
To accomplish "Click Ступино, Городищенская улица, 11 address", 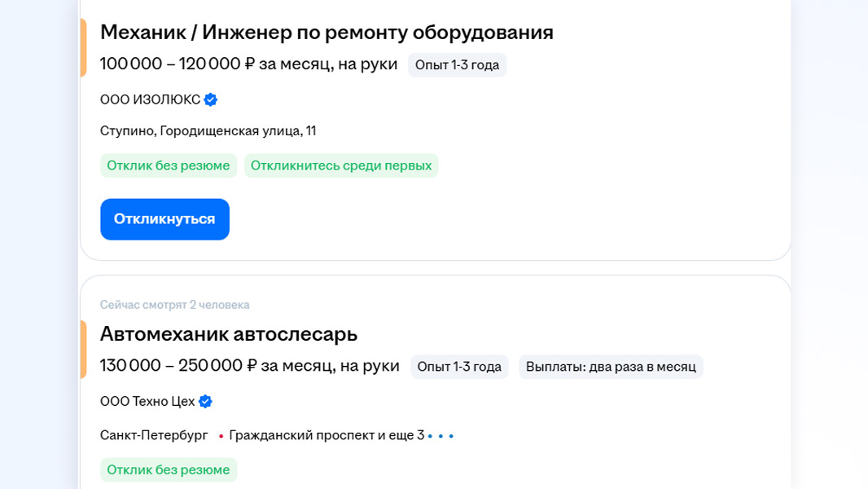I will [208, 130].
